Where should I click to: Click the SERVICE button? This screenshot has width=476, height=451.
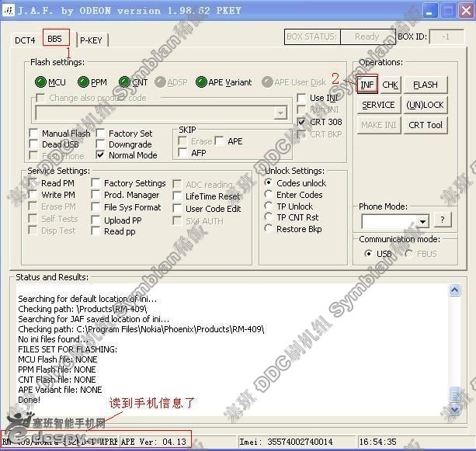[379, 105]
